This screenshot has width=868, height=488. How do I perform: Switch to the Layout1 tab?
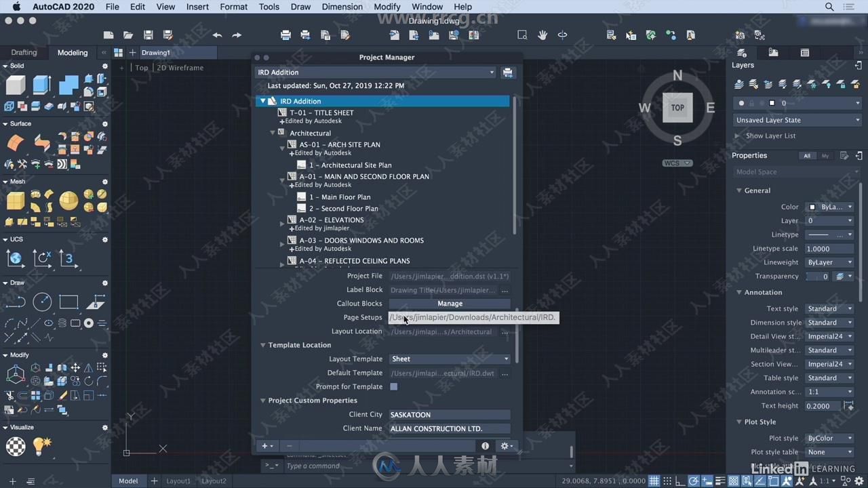(x=179, y=481)
